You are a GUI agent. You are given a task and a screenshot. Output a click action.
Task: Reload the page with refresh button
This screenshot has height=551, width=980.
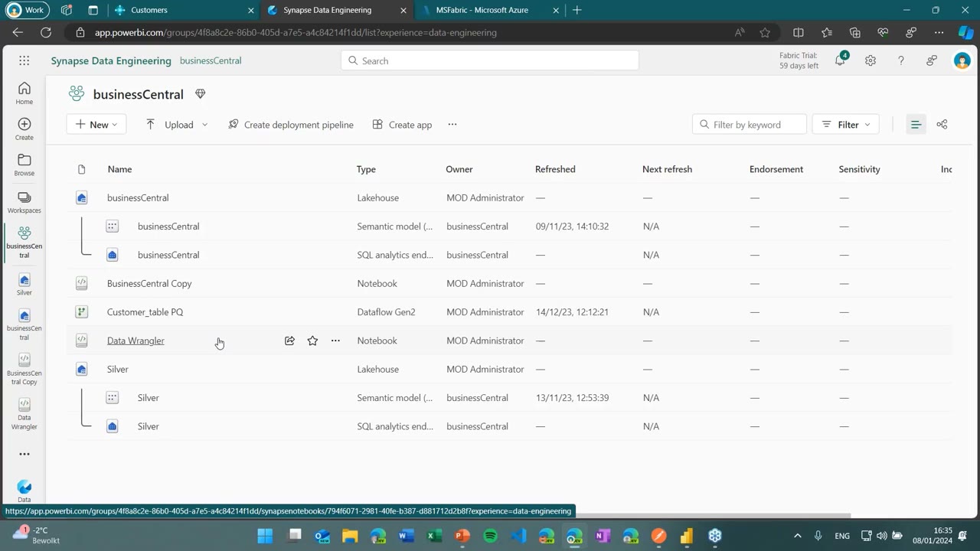(x=46, y=32)
